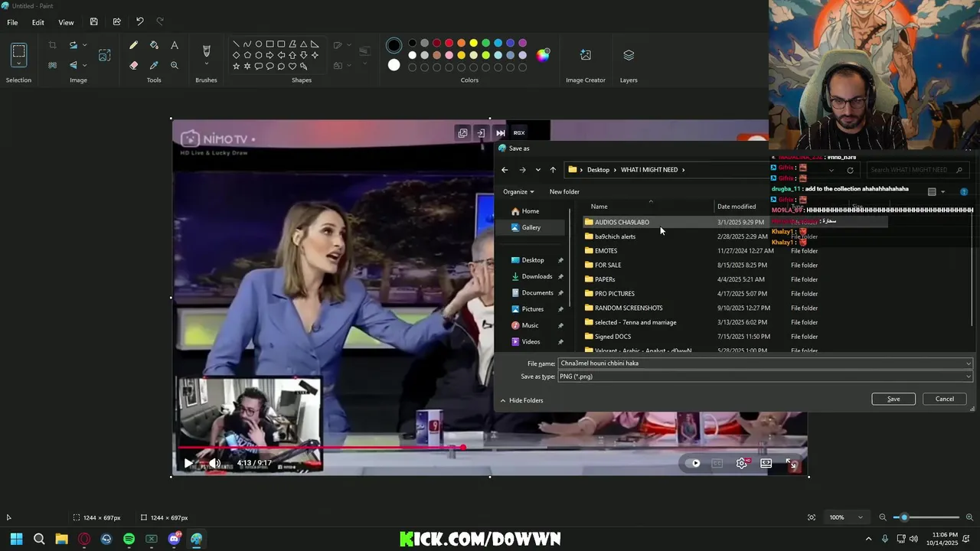The image size is (980, 551).
Task: Choose the Heart shape
Action: point(292,67)
